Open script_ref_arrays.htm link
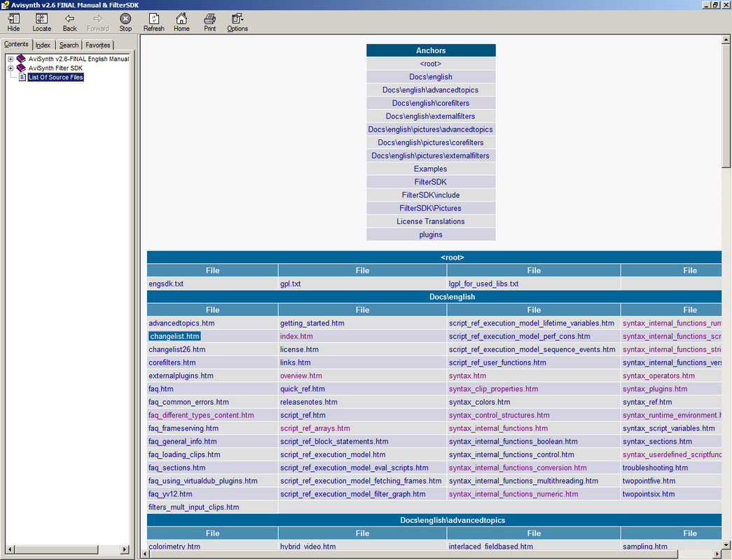The image size is (732, 560). pos(315,428)
